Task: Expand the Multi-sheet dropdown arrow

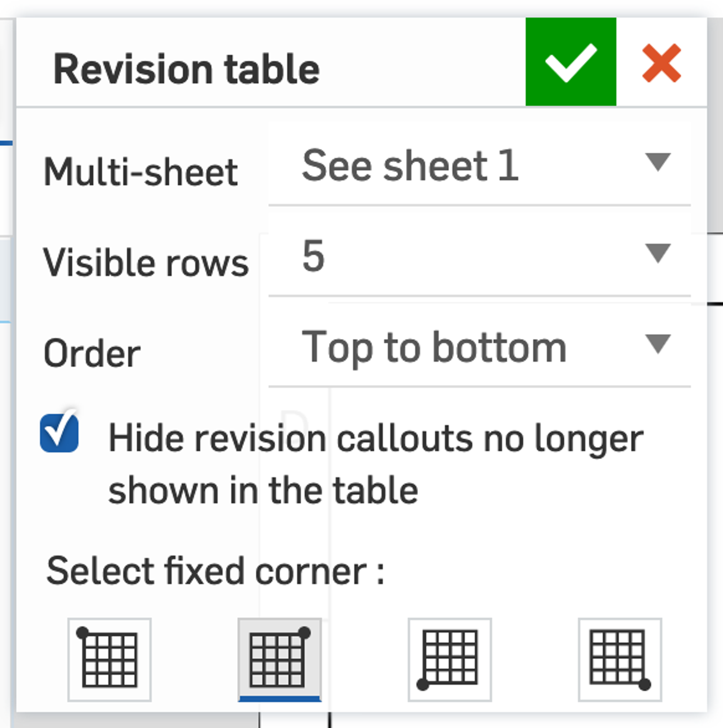Action: (x=657, y=162)
